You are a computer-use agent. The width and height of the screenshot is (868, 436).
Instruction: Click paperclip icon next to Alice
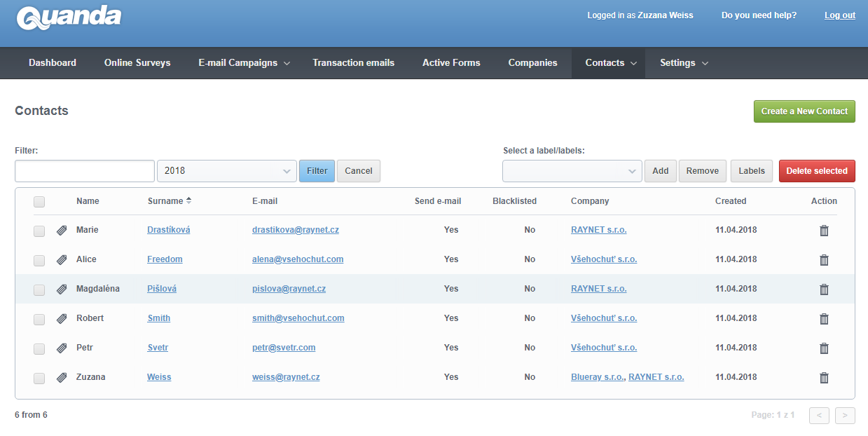click(x=62, y=260)
